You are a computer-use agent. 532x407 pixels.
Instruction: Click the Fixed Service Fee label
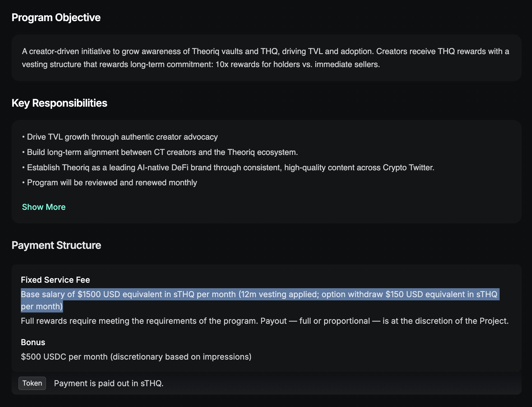[x=55, y=280]
